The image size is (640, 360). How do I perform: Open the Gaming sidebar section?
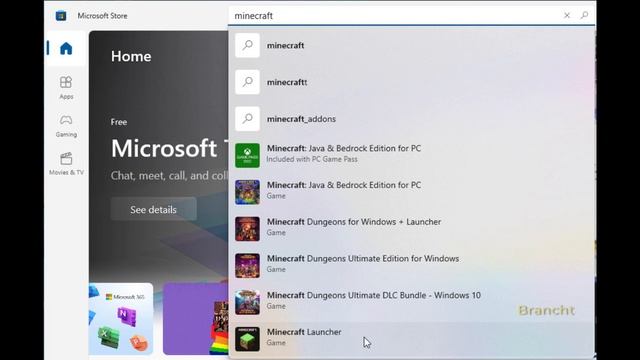point(66,126)
